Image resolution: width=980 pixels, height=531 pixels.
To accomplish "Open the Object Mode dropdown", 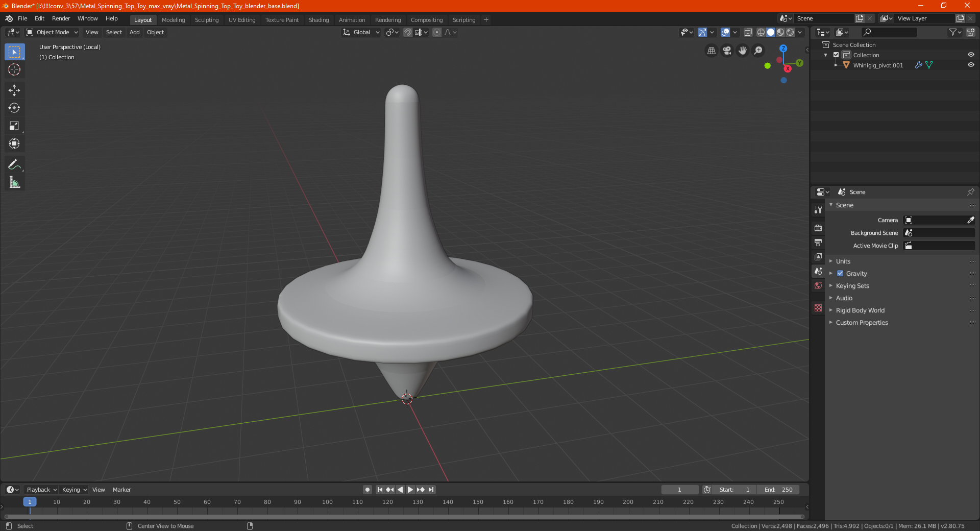I will pos(52,32).
